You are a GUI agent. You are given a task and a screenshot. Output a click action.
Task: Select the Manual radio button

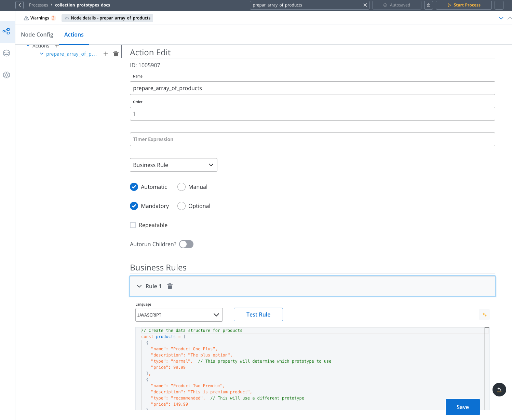[x=181, y=187]
